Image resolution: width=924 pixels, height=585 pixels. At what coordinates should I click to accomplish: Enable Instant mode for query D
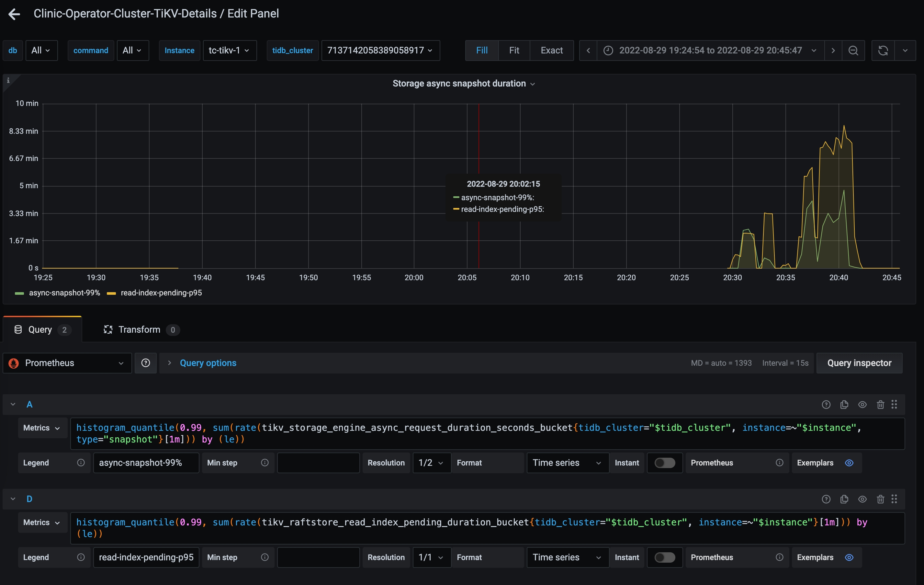pyautogui.click(x=664, y=557)
